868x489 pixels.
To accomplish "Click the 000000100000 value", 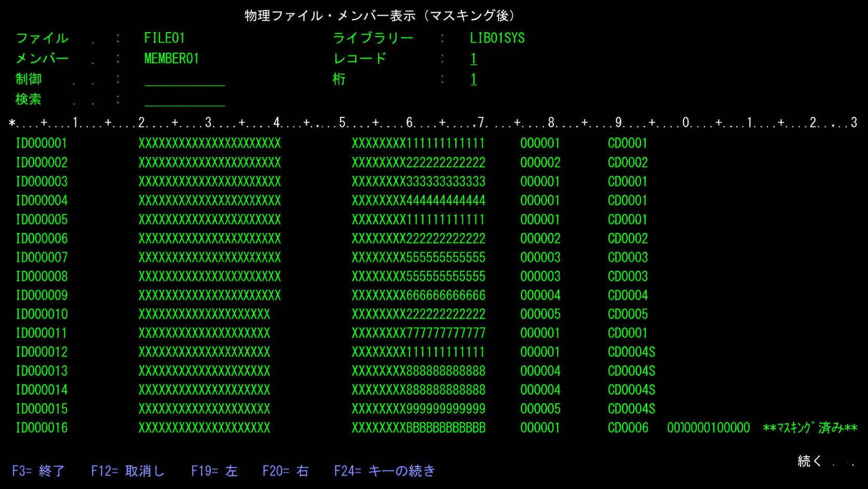I will (x=709, y=428).
